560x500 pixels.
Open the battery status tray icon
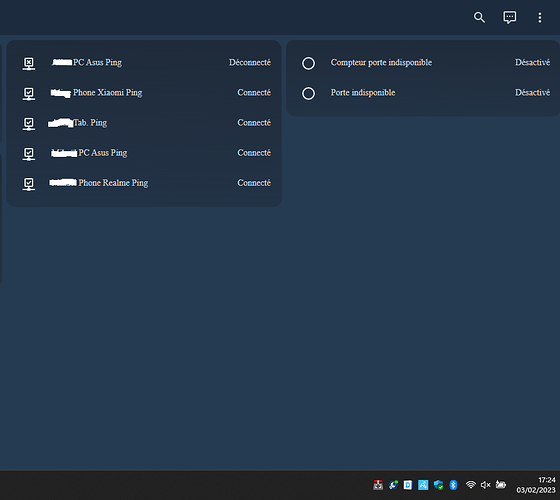(x=501, y=485)
